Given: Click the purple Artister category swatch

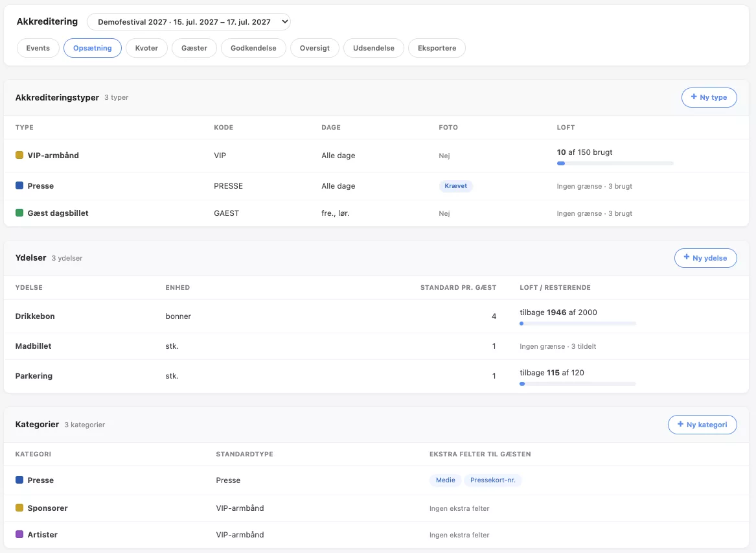Looking at the screenshot, I should click(19, 534).
